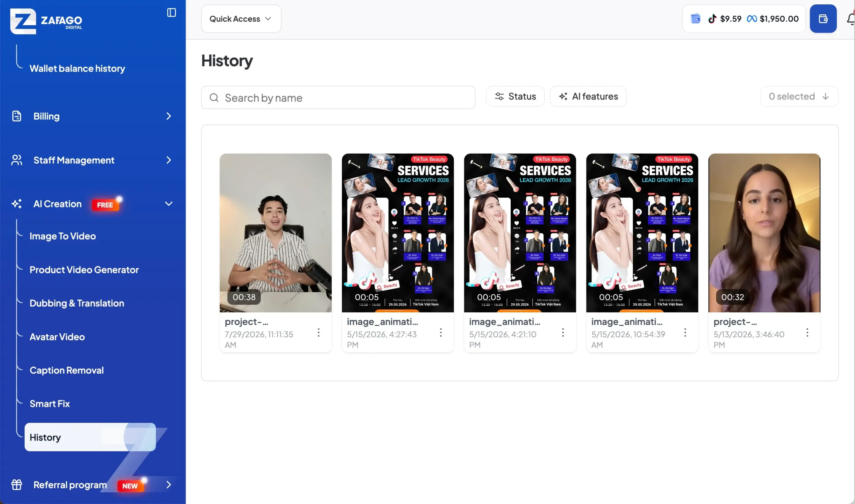Expand Staff Management chevron
This screenshot has height=504, width=855.
click(169, 160)
